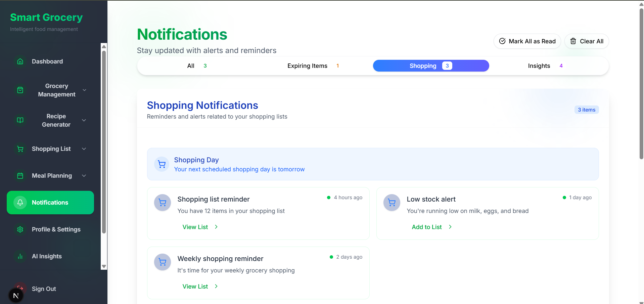Image resolution: width=644 pixels, height=304 pixels.
Task: Open Dashboard from the sidebar
Action: [50, 61]
